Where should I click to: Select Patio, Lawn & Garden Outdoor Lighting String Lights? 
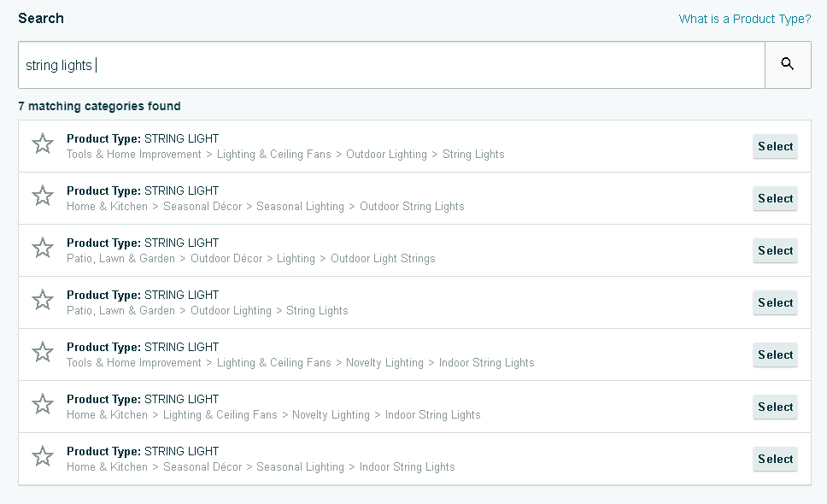(775, 302)
